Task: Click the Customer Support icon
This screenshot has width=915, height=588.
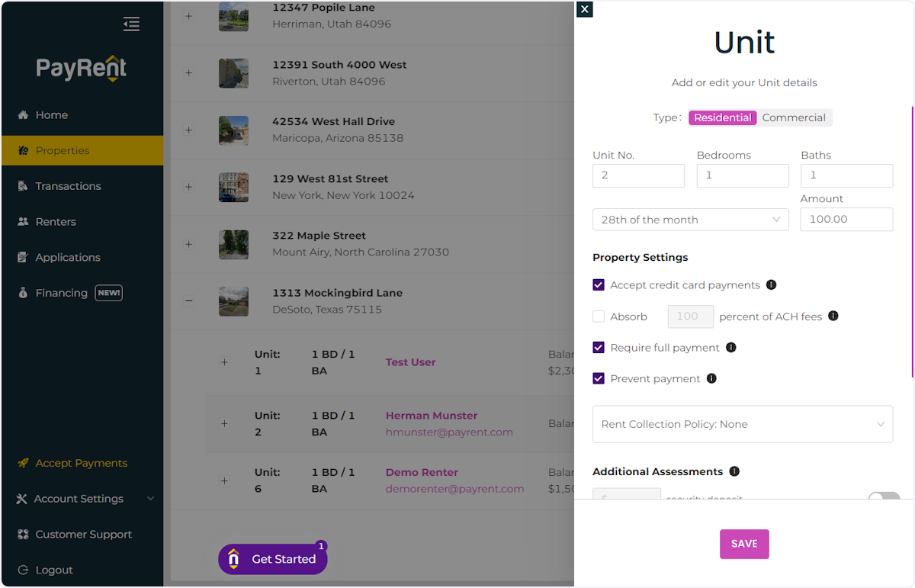Action: (x=23, y=535)
